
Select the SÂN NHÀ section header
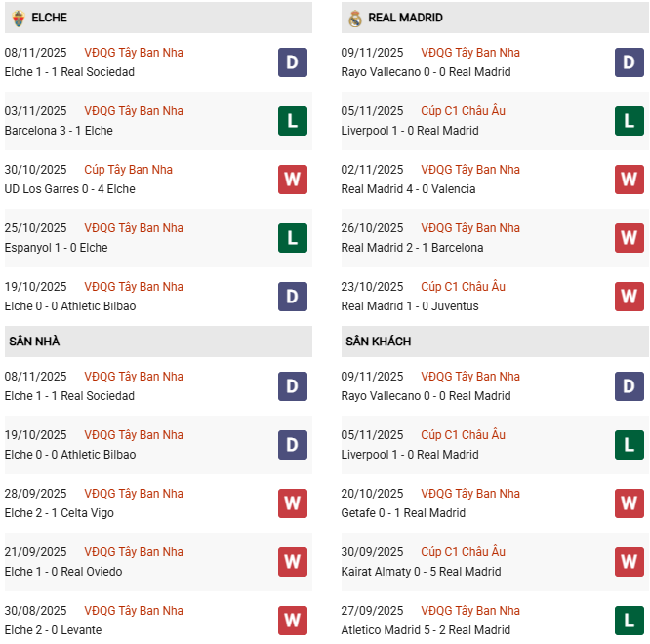(x=35, y=342)
